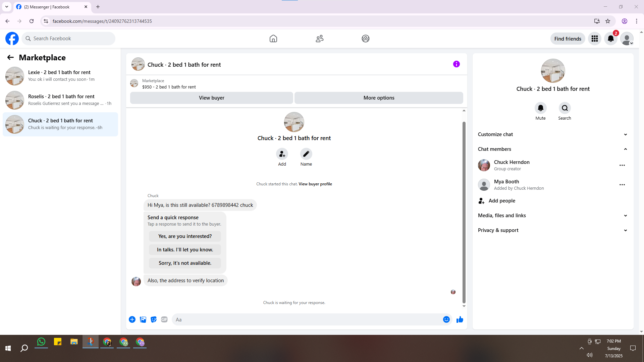Open Lexie's rental conversation
The image size is (644, 362).
(60, 76)
